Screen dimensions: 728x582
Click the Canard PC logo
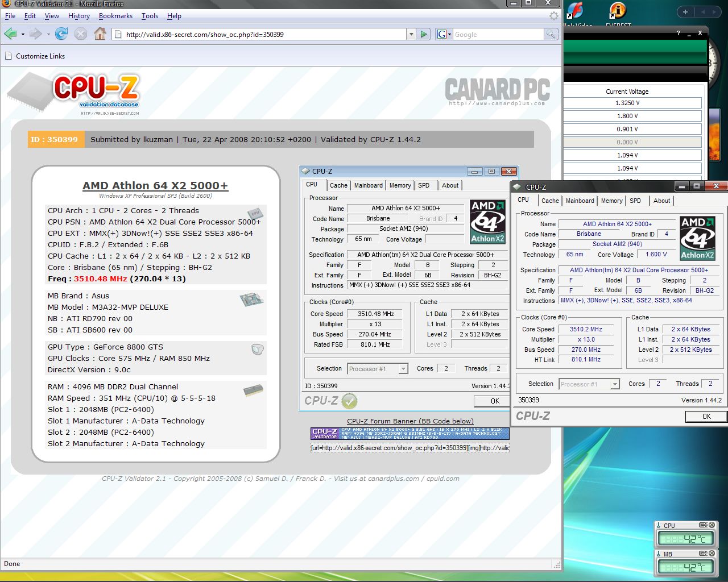497,92
